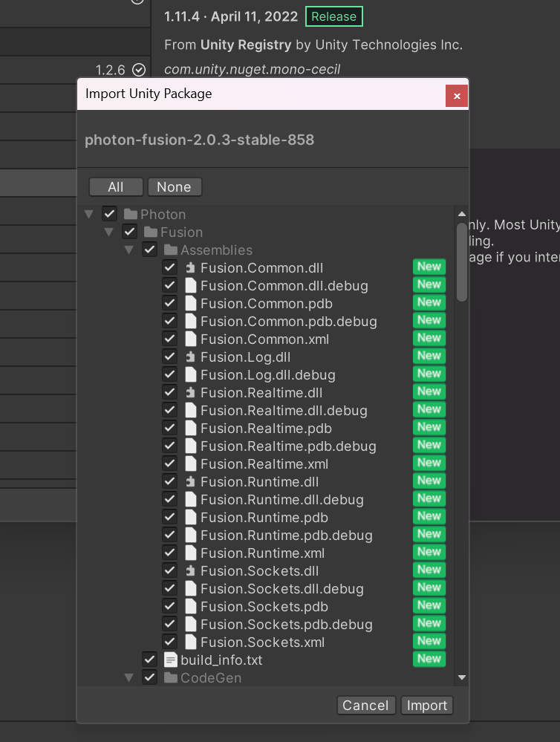Select Fusion.Common.pdb.debug file name
The image size is (560, 742).
click(289, 322)
